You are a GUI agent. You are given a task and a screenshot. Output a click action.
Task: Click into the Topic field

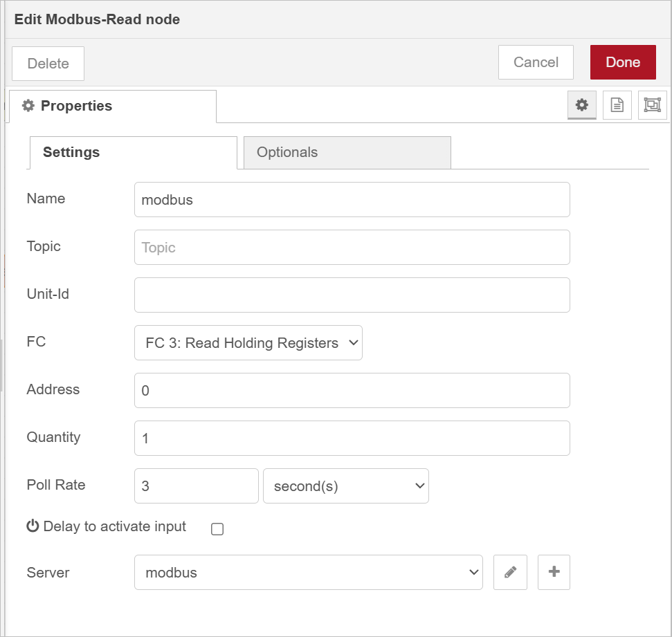tap(352, 248)
